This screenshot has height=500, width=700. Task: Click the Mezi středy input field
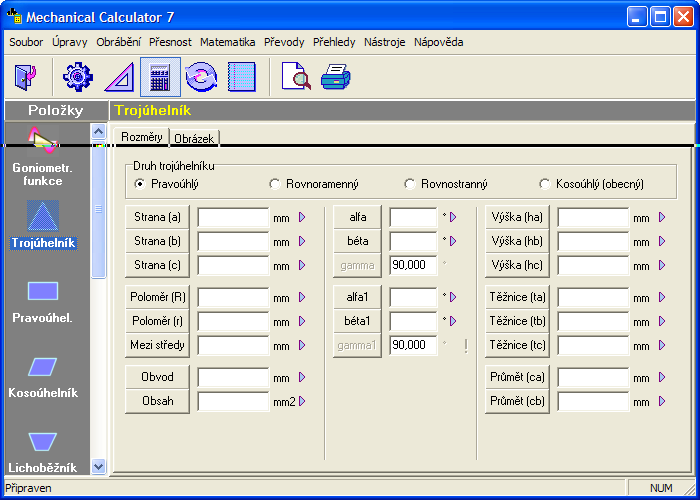click(233, 346)
